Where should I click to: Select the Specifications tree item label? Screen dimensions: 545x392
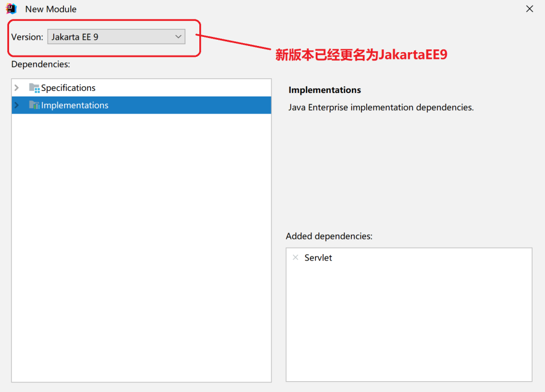[68, 88]
